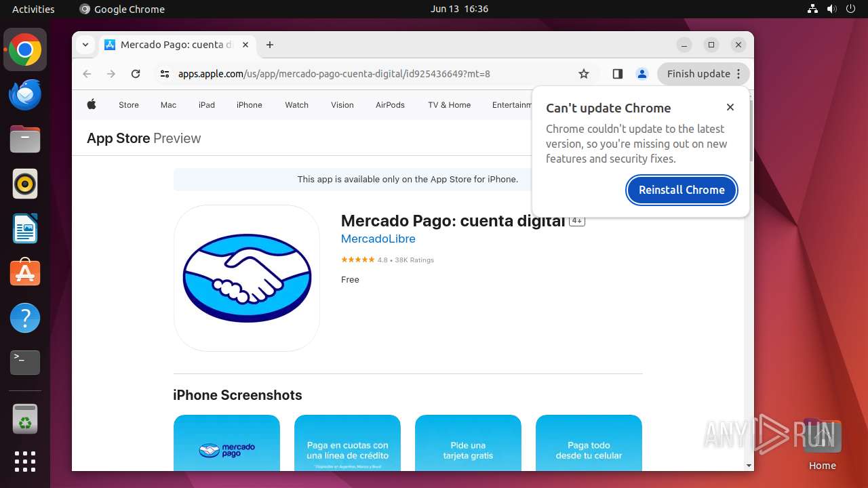Go back to previous page
868x488 pixels.
(x=87, y=74)
